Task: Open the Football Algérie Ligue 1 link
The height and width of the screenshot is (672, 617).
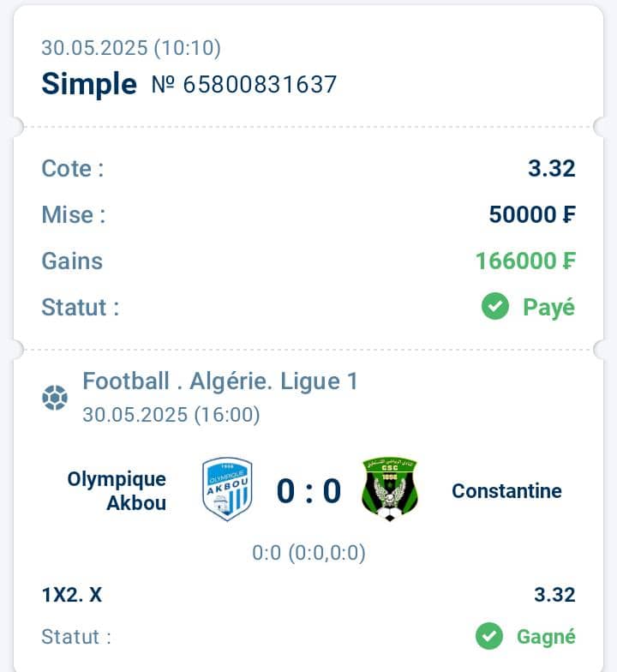Action: click(x=219, y=381)
